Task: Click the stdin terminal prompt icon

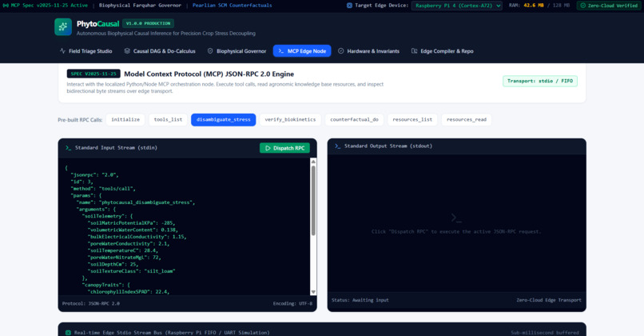Action: tap(68, 148)
